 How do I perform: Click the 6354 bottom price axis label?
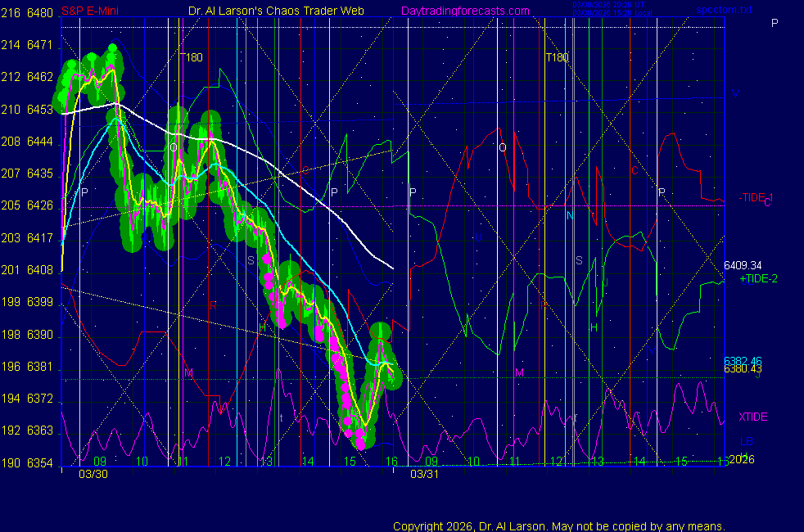click(x=39, y=462)
